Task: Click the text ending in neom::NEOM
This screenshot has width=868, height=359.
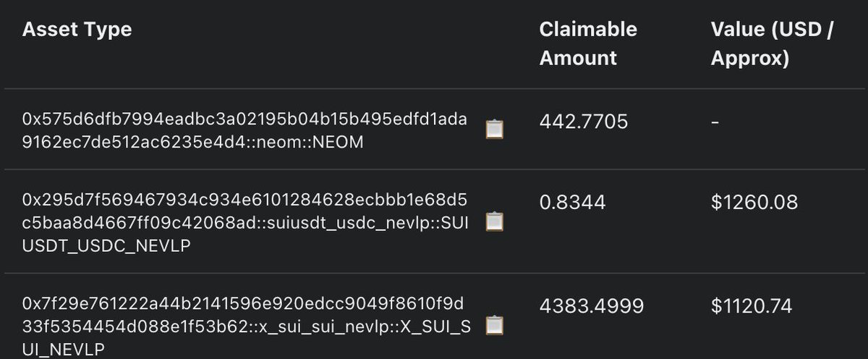Action: [192, 142]
